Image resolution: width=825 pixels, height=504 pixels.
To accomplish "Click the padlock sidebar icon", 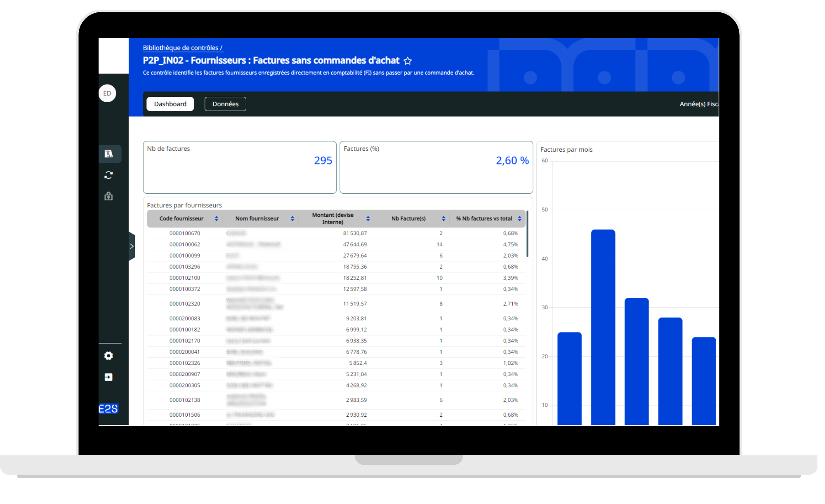I will (x=108, y=196).
